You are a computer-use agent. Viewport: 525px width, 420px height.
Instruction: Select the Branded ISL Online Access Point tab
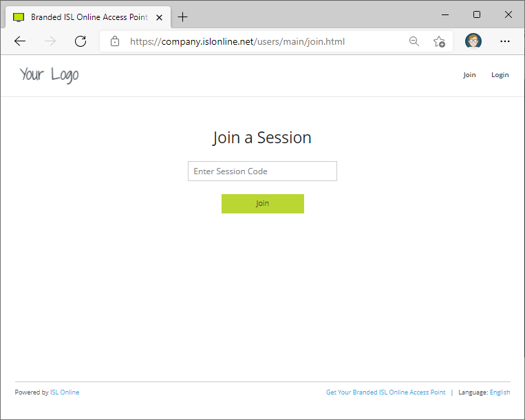tap(86, 17)
